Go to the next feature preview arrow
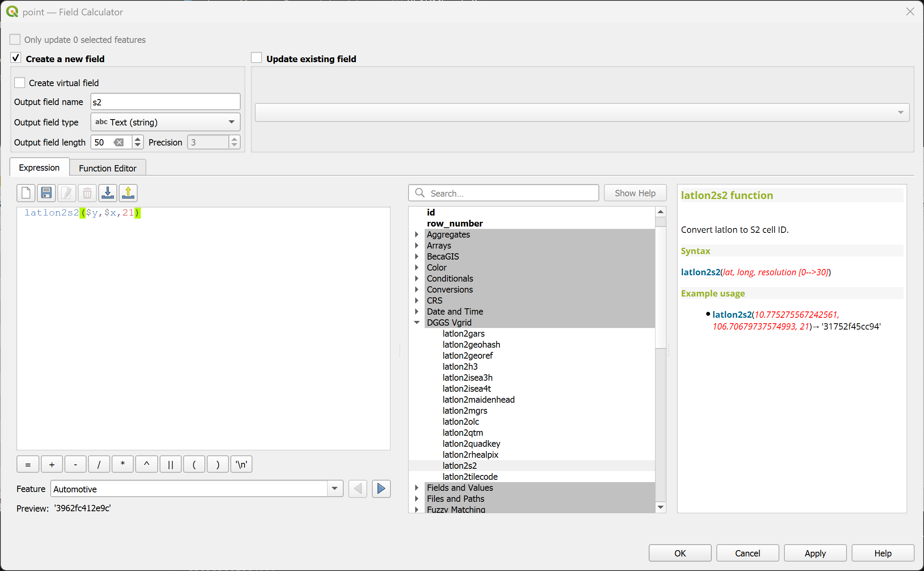924x571 pixels. pos(381,489)
